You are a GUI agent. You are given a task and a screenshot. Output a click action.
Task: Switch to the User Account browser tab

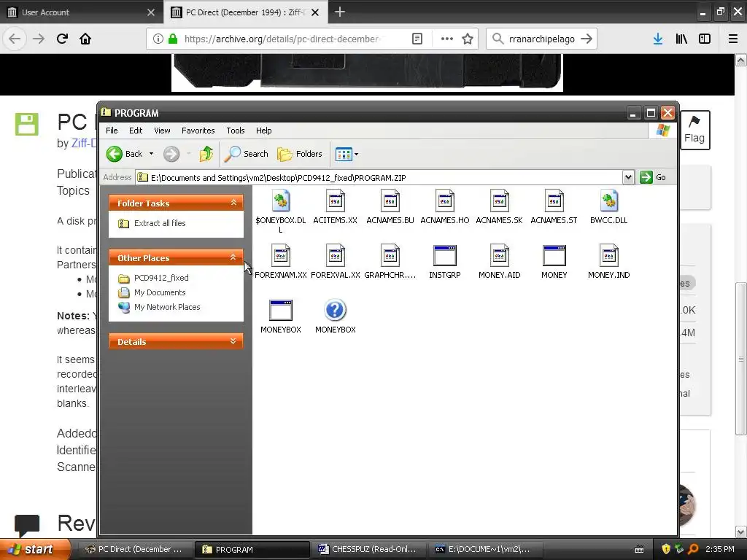tap(82, 12)
